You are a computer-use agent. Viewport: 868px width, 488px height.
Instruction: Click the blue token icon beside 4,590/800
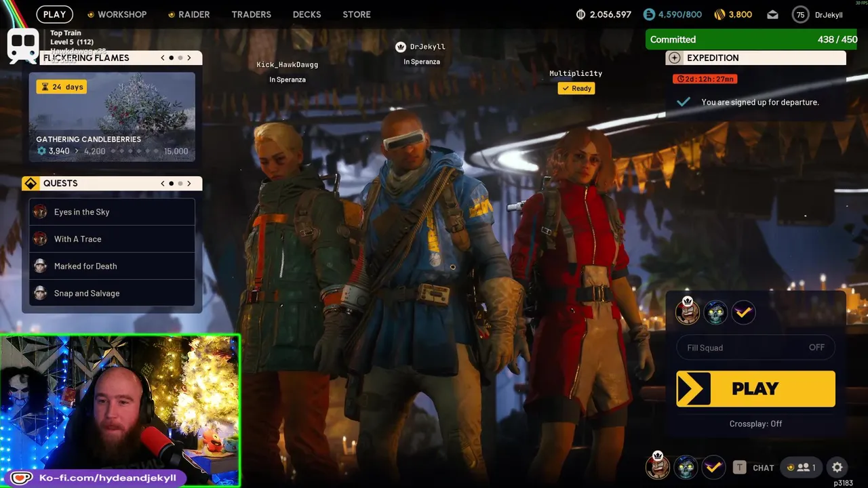click(649, 14)
